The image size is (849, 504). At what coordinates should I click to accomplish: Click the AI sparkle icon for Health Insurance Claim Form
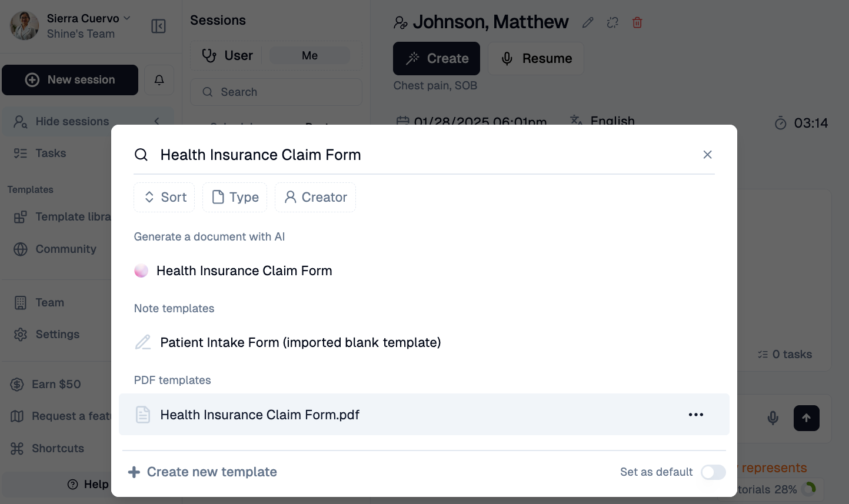click(x=141, y=271)
